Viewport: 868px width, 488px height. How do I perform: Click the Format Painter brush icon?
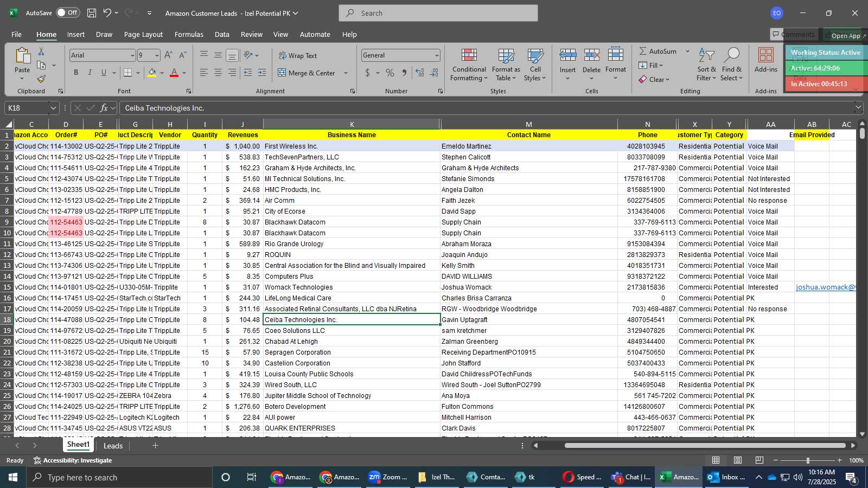coord(41,79)
